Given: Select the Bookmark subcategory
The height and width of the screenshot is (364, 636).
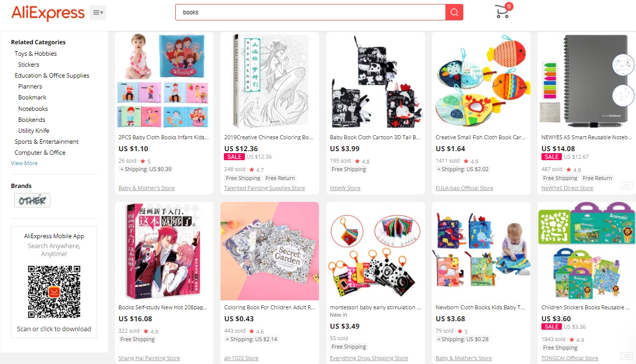Looking at the screenshot, I should (32, 97).
